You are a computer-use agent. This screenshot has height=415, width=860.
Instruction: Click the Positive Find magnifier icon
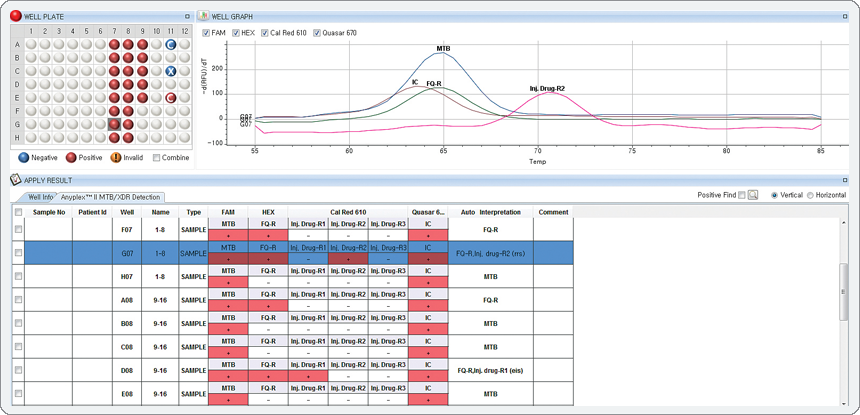tap(753, 195)
